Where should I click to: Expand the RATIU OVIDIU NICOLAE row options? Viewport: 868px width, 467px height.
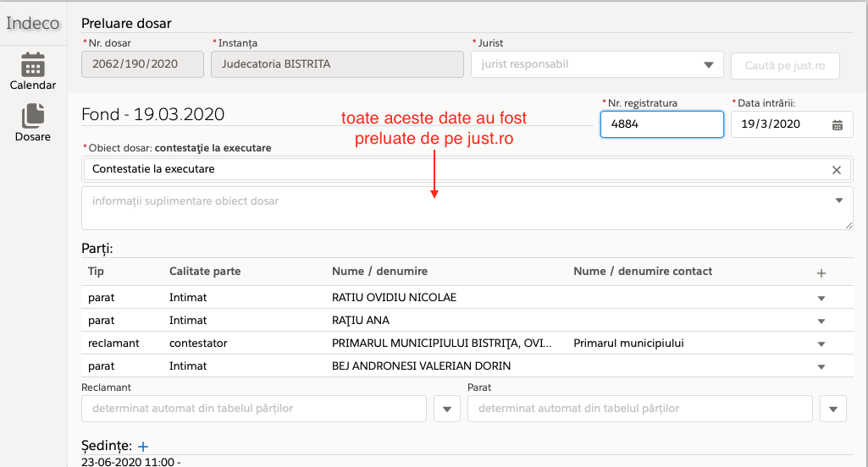click(821, 299)
